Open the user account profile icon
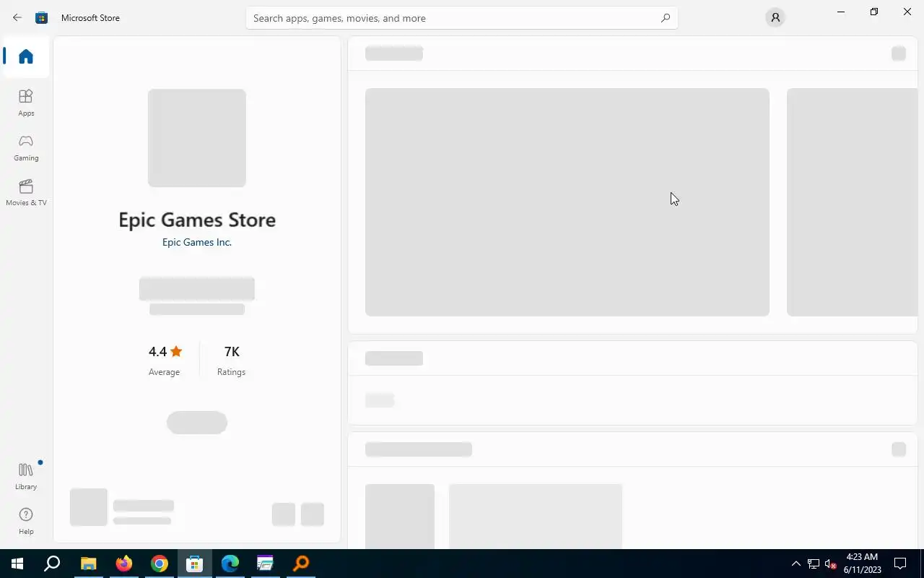 pos(775,18)
